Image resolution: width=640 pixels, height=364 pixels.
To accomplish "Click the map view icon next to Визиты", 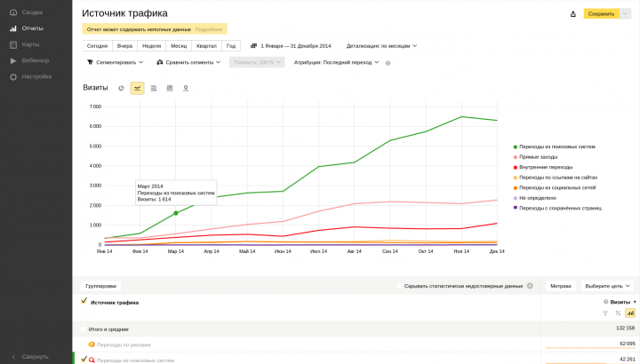I will [x=186, y=88].
